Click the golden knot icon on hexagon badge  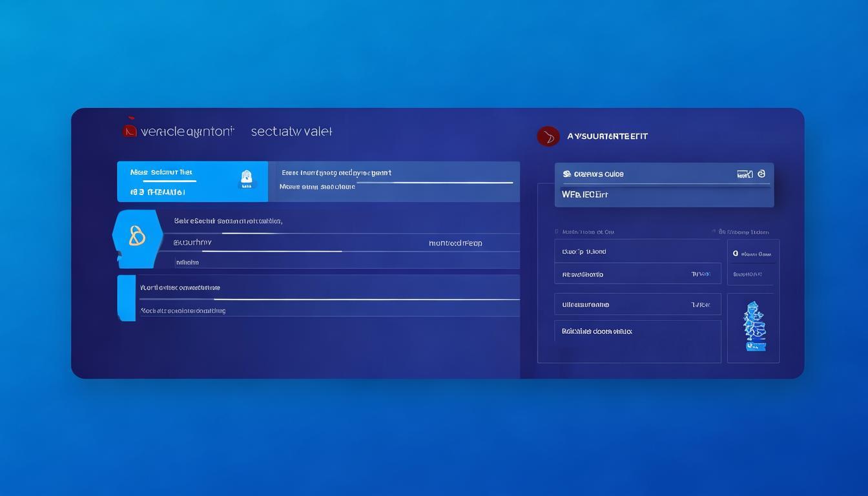pyautogui.click(x=137, y=237)
